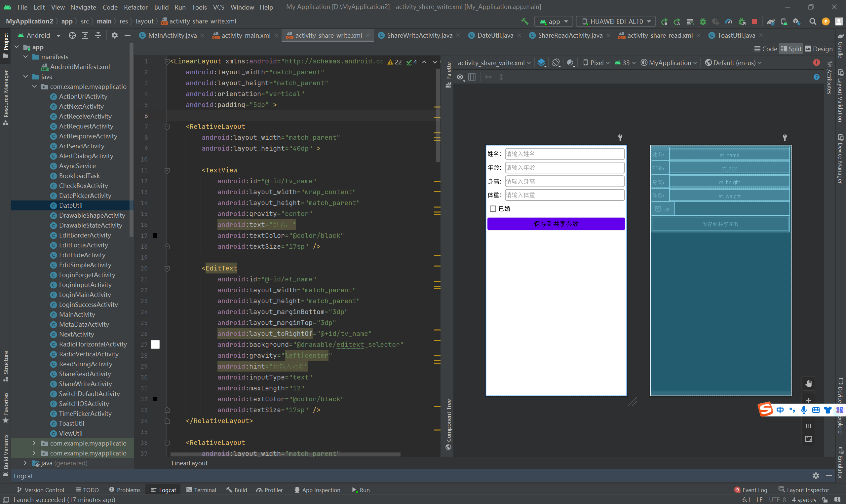
Task: Click the Build hammer icon
Action: [524, 21]
